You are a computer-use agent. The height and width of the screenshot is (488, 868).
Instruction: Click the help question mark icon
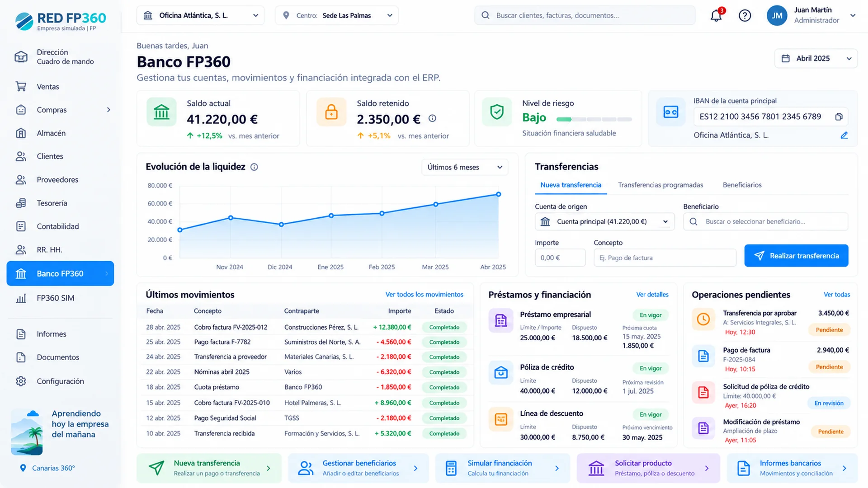click(745, 15)
